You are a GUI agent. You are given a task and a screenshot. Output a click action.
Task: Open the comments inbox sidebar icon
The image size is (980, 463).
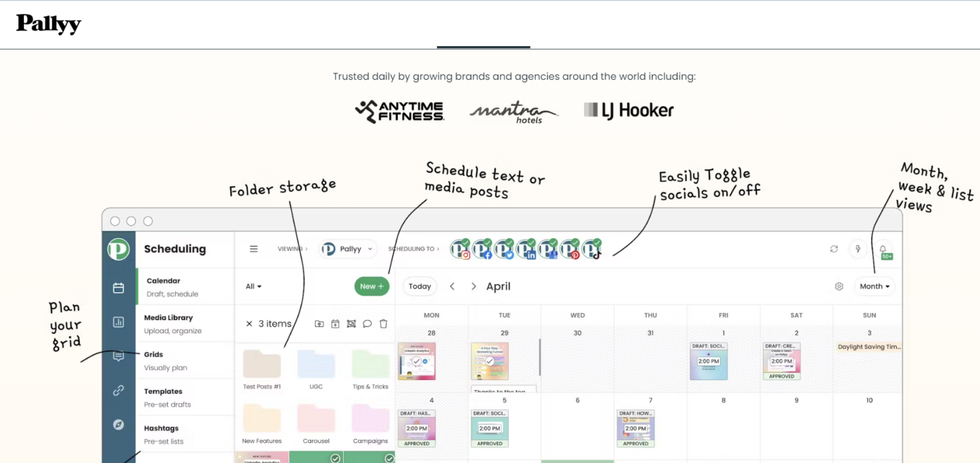coord(118,356)
